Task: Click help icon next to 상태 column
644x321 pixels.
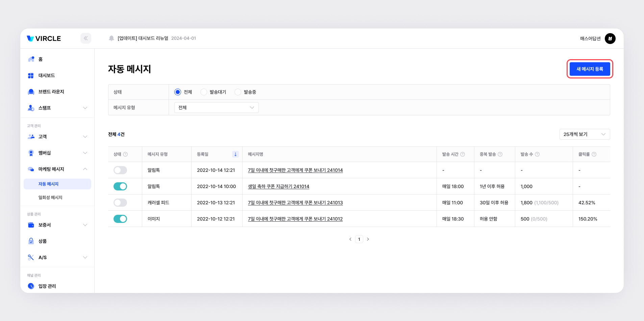Action: [125, 154]
